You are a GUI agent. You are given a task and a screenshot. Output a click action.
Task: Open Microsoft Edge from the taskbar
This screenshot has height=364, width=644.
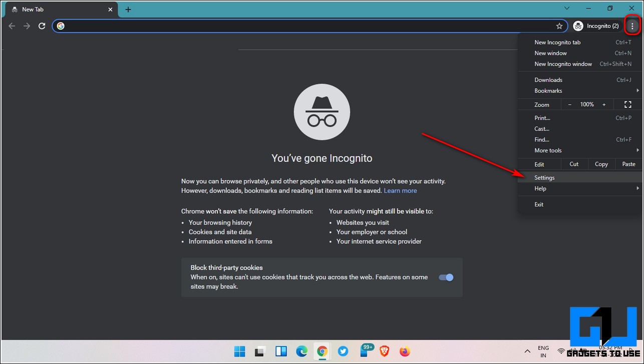point(301,351)
